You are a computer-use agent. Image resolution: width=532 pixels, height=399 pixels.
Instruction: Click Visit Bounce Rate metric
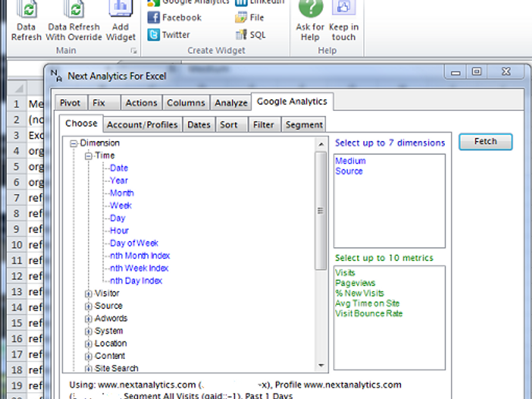tap(369, 313)
